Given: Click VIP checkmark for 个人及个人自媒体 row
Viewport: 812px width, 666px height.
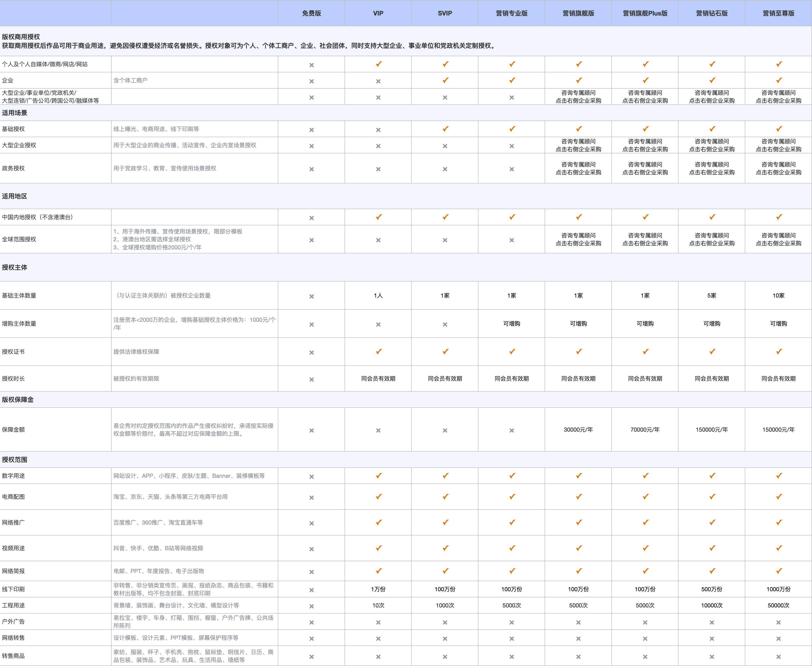Looking at the screenshot, I should [x=378, y=65].
